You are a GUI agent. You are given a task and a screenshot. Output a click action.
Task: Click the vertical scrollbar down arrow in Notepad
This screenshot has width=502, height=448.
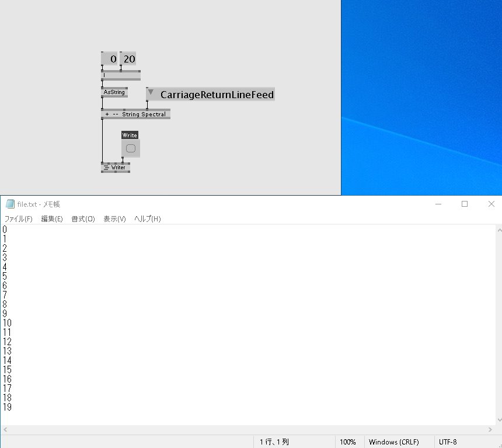pyautogui.click(x=499, y=420)
